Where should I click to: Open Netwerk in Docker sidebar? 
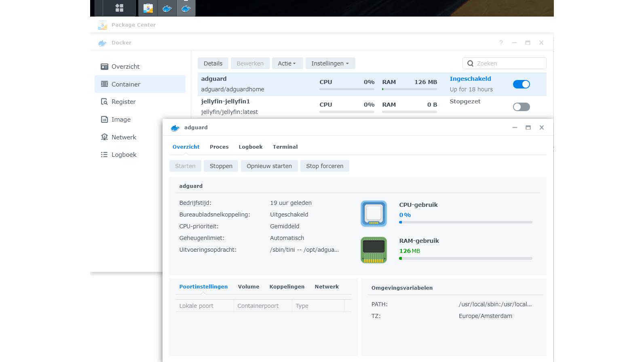click(x=128, y=137)
